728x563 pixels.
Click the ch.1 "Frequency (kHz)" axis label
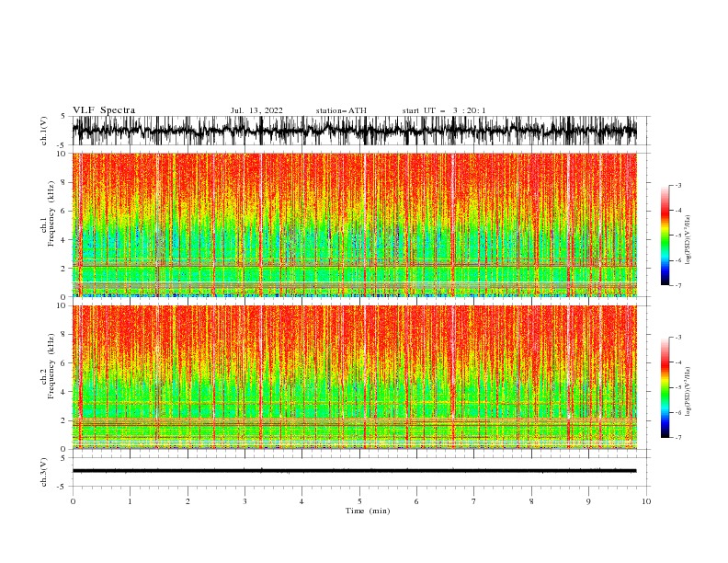click(51, 213)
